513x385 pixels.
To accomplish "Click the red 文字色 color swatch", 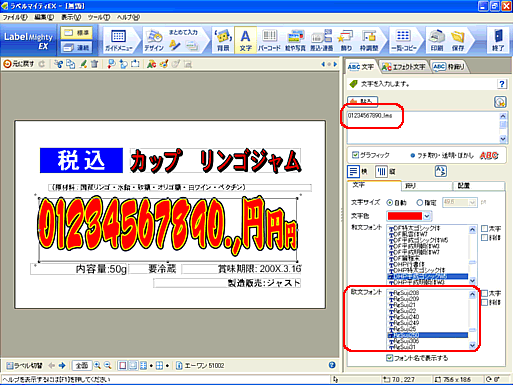I will pyautogui.click(x=405, y=216).
